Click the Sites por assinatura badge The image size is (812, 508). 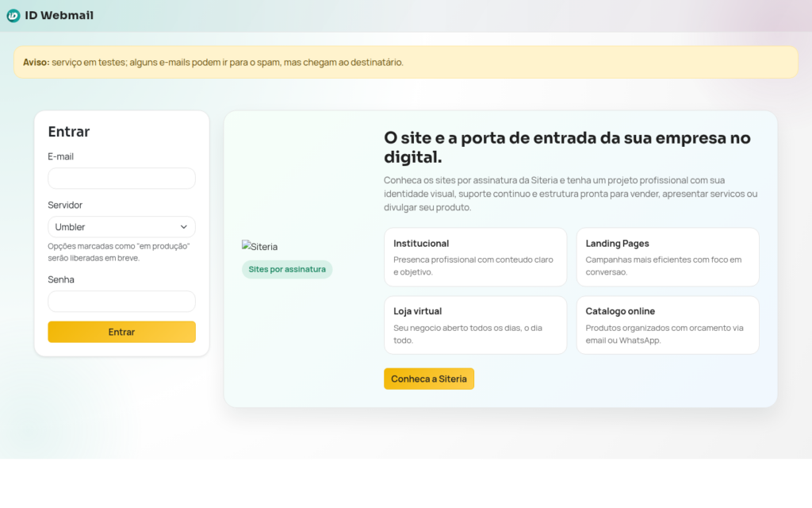coord(287,269)
